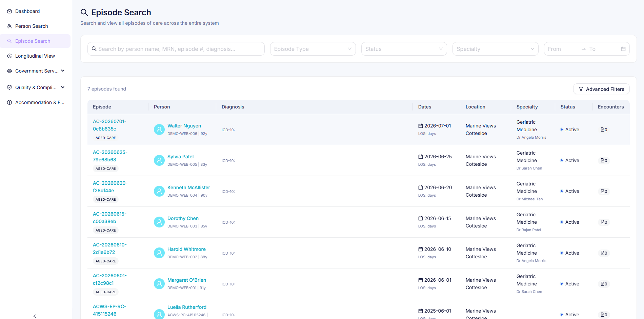Click encounters count in Dorothy Chen row
The width and height of the screenshot is (644, 319).
(x=604, y=222)
